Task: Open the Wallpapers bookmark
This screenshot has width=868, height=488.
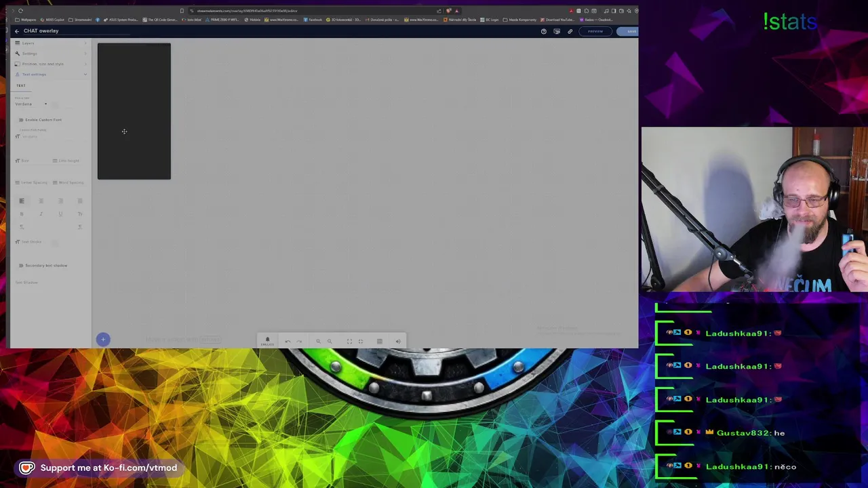Action: [26, 20]
